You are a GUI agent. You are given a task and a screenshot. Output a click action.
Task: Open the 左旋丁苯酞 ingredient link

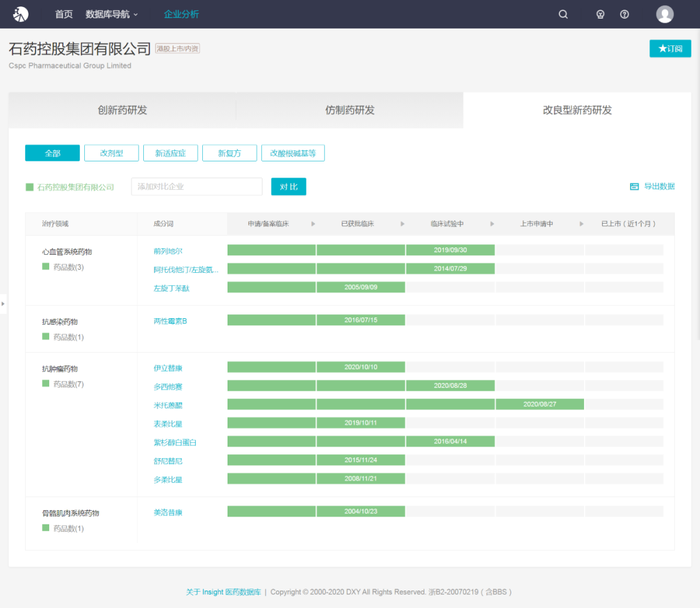coord(171,288)
